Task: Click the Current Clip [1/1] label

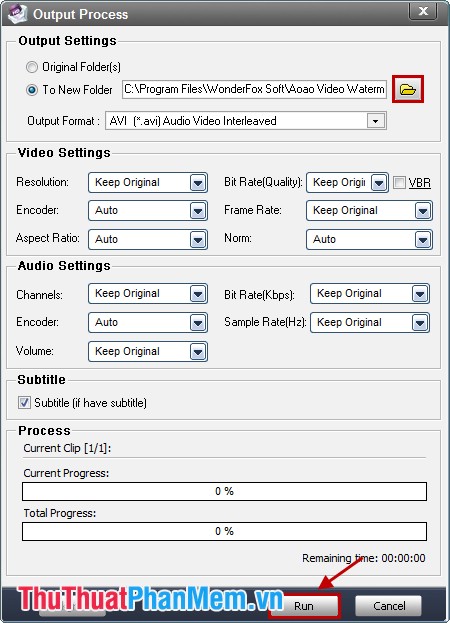Action: (x=67, y=448)
